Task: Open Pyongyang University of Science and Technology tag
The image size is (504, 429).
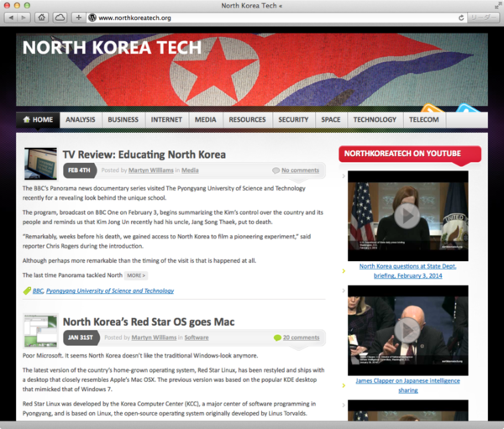Action: (x=110, y=290)
